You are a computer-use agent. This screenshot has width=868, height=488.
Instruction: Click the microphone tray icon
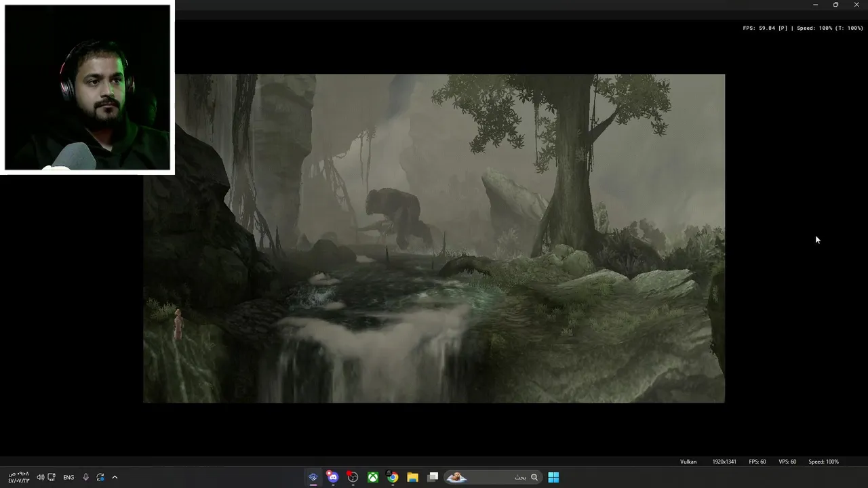coord(85,477)
